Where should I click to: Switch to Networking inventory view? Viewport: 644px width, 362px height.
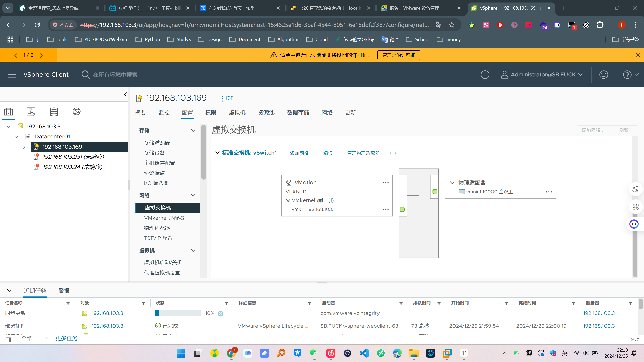pyautogui.click(x=77, y=112)
